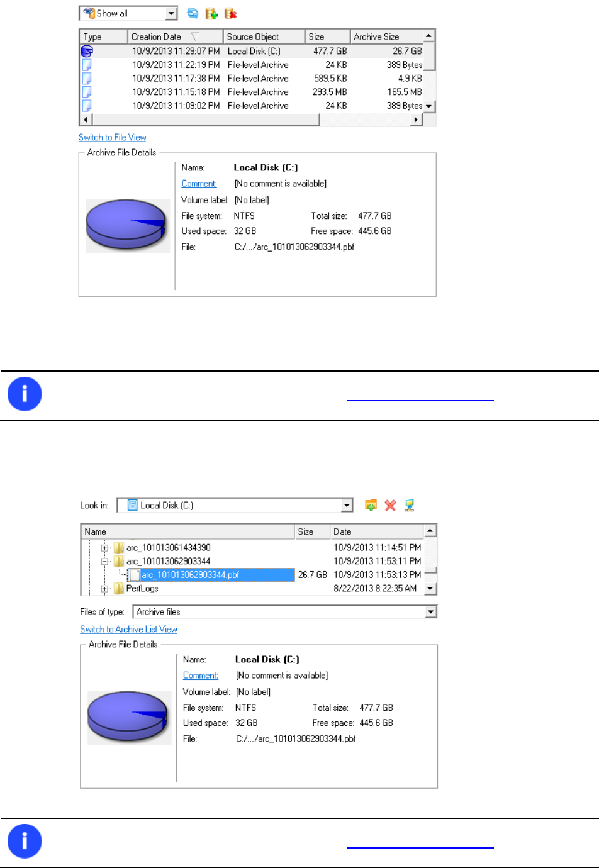This screenshot has height=868, width=599.
Task: Click Comment link in upper Archive File Details
Action: pos(199,184)
